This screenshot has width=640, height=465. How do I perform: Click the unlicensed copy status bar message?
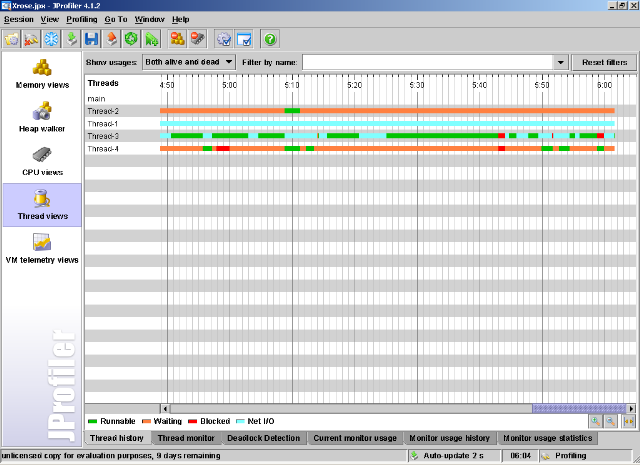point(111,456)
